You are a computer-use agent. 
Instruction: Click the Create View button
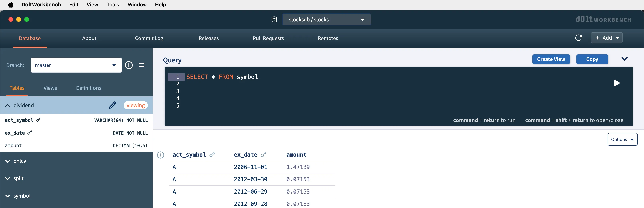[x=551, y=59]
